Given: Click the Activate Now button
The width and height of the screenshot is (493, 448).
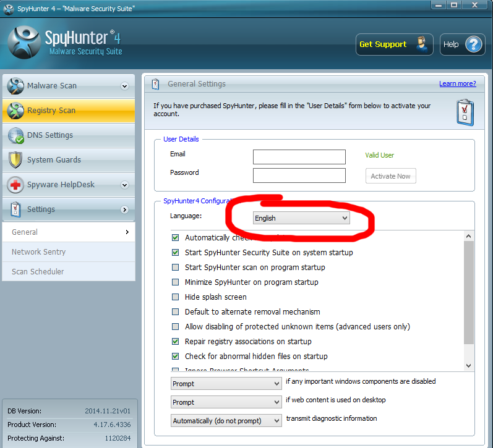Looking at the screenshot, I should tap(390, 176).
